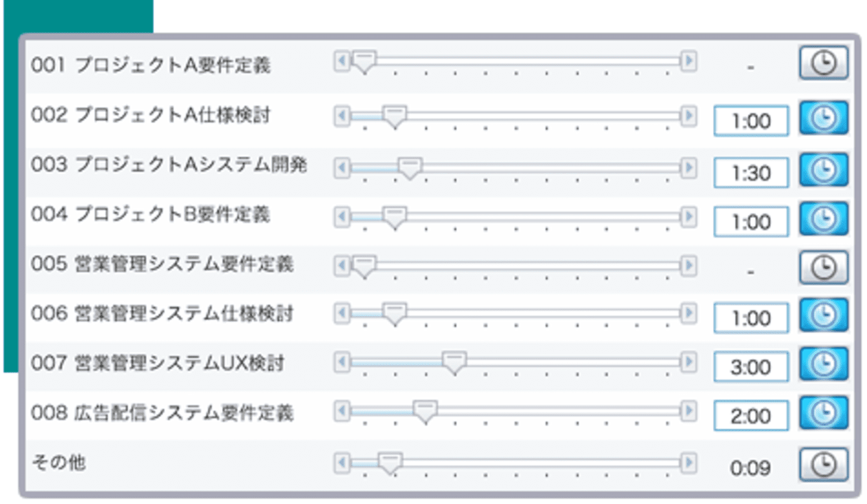Select the 1:30 time field for task 003
This screenshot has width=867, height=504.
(750, 172)
